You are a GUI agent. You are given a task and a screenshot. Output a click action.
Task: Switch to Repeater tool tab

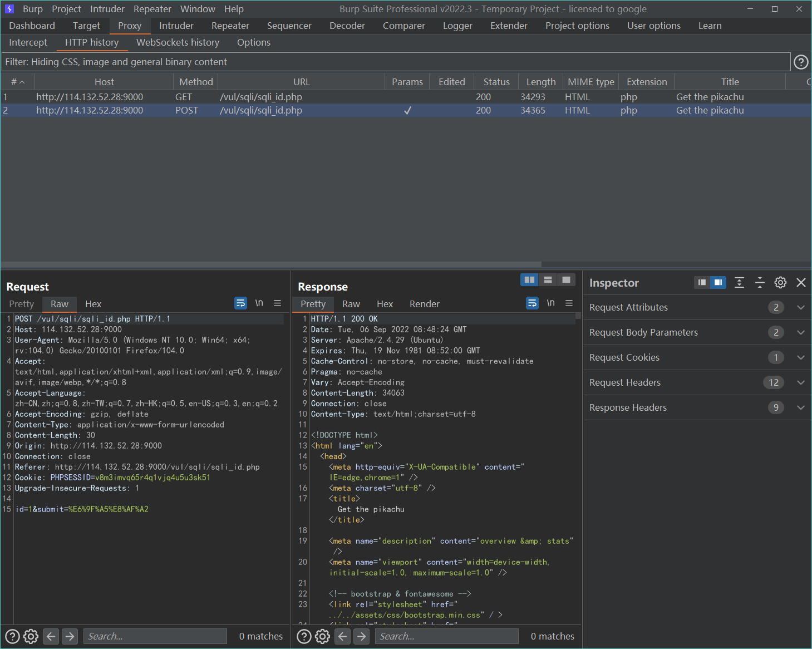(x=230, y=26)
